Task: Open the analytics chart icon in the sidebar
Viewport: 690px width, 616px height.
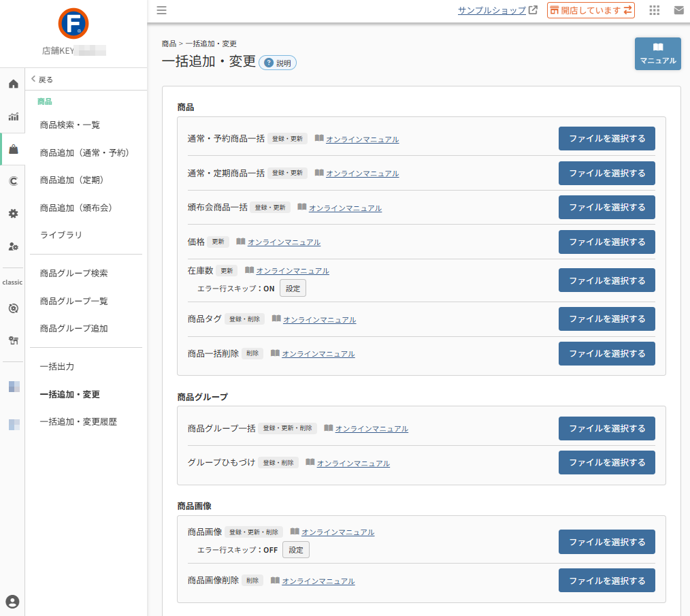Action: pos(14,116)
